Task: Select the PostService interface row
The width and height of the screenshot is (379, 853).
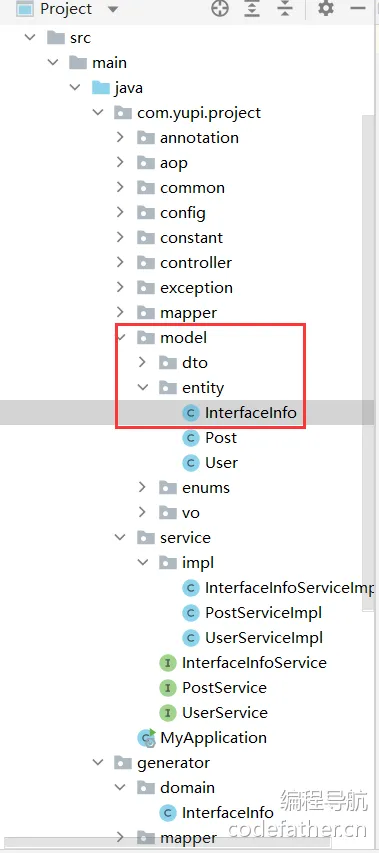Action: (x=225, y=688)
